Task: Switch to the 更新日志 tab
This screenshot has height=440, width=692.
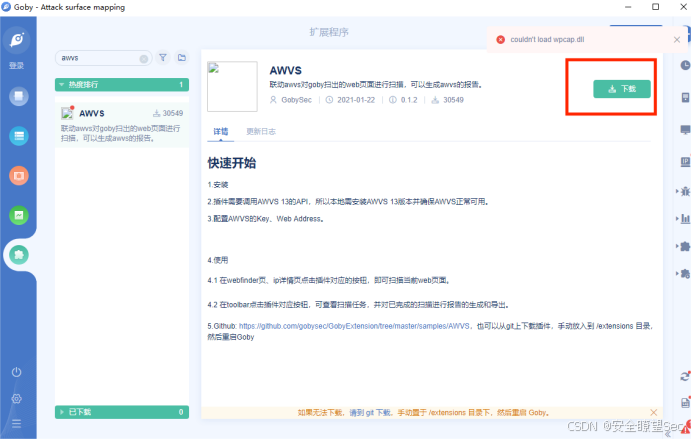Action: 261,132
